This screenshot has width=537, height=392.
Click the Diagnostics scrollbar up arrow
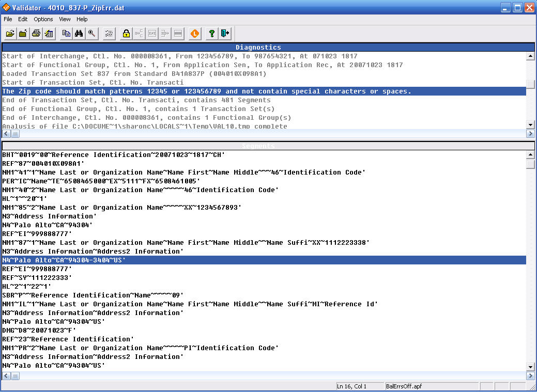[x=530, y=56]
